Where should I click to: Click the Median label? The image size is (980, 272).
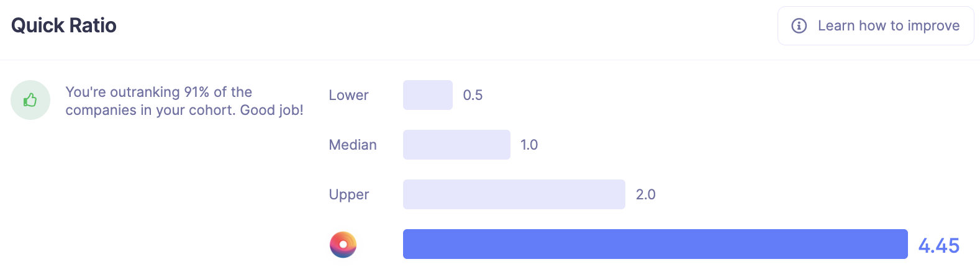(353, 145)
